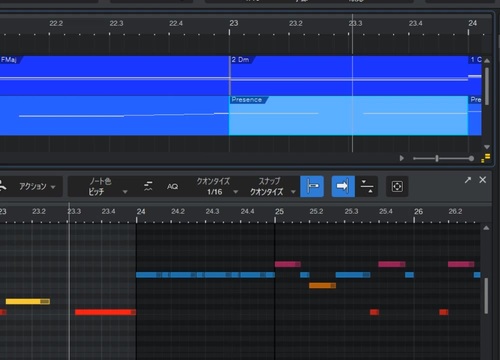This screenshot has width=500, height=360.
Task: Open the アクション dropdown menu
Action: pos(37,186)
